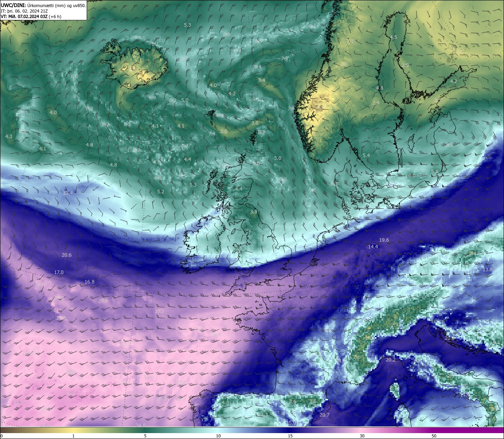This screenshot has height=439, width=504.
Task: Click the 15 tick on the color scale
Action: pos(290,436)
